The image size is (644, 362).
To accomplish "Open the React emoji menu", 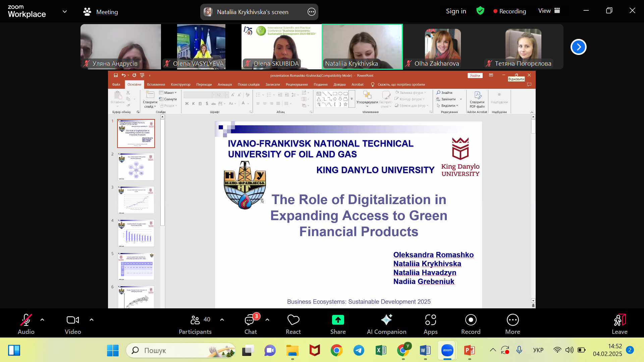I will [293, 324].
